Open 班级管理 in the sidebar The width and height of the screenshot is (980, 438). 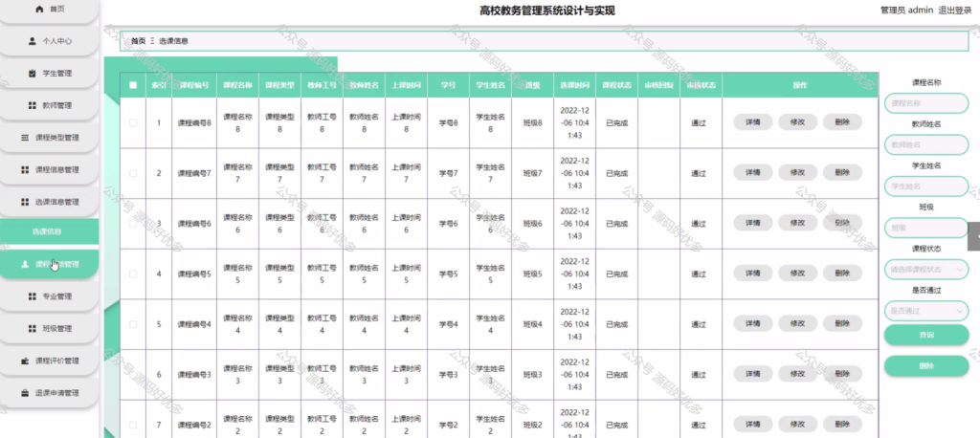tap(50, 329)
